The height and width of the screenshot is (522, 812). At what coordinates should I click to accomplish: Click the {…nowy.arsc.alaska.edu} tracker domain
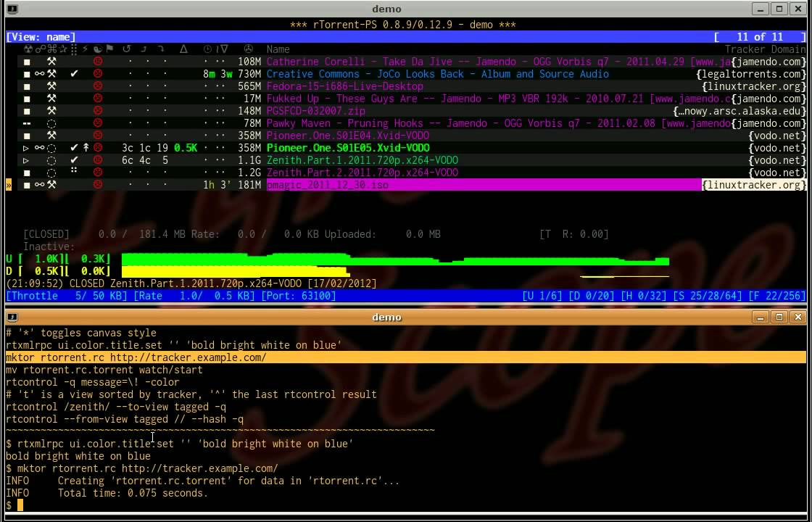pyautogui.click(x=739, y=111)
